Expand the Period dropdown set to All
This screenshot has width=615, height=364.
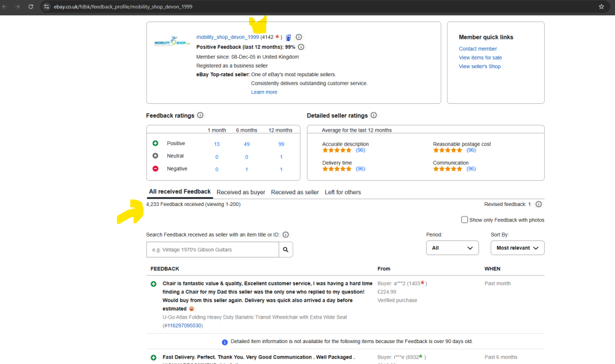click(452, 248)
